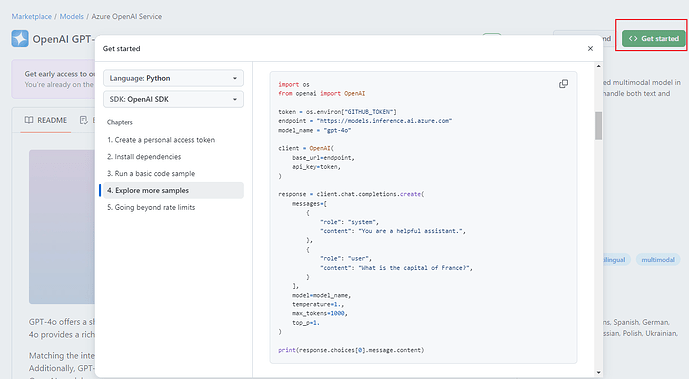
Task: Click the max_tokens=1000 code line
Action: pos(319,313)
